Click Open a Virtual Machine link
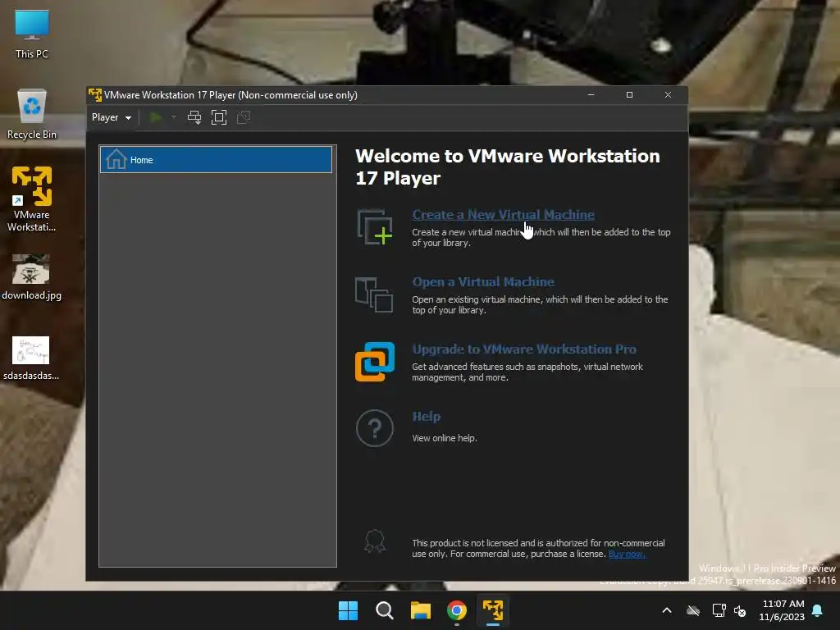 point(482,282)
